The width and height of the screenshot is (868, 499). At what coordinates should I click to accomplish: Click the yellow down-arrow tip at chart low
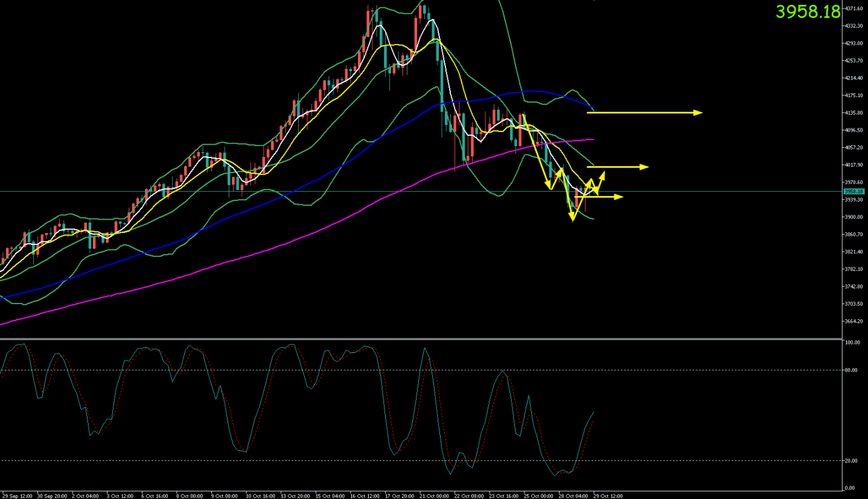[x=572, y=219]
